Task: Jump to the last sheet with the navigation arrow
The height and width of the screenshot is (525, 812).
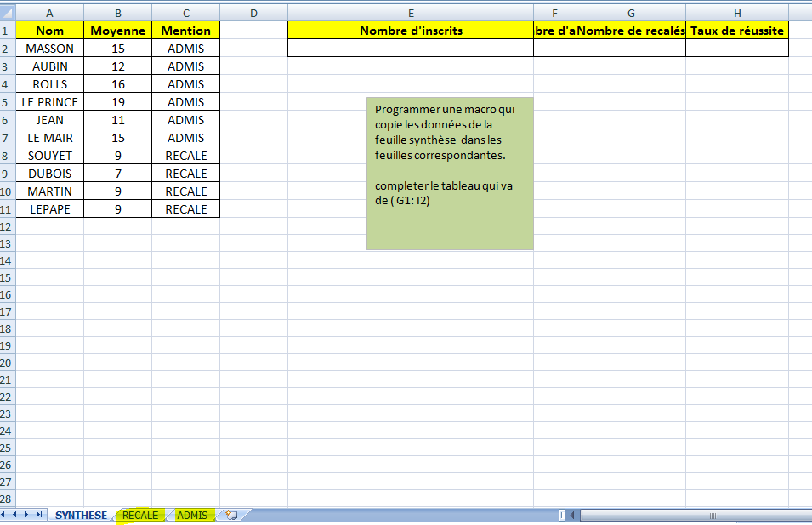Action: (39, 515)
